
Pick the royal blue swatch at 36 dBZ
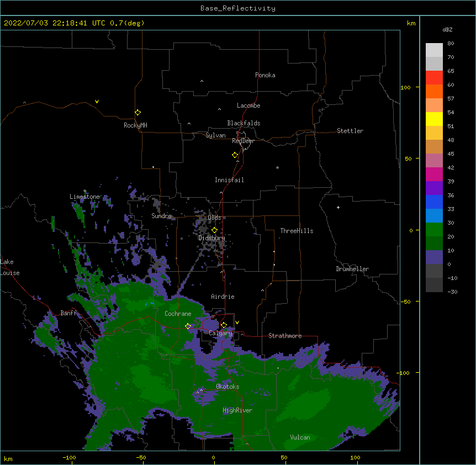[434, 202]
